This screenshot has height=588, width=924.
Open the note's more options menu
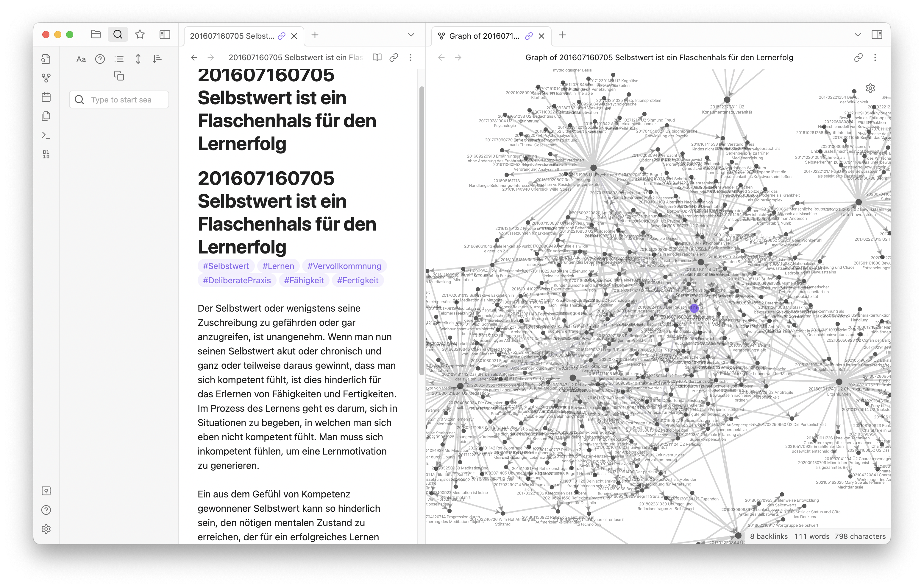pyautogui.click(x=411, y=57)
